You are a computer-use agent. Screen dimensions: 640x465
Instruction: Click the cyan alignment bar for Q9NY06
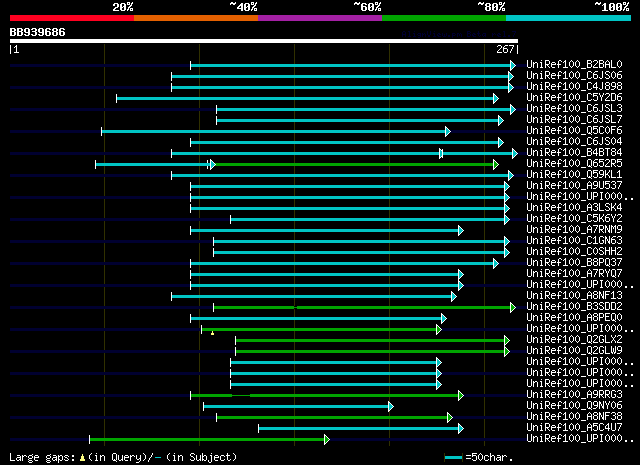[x=296, y=407]
